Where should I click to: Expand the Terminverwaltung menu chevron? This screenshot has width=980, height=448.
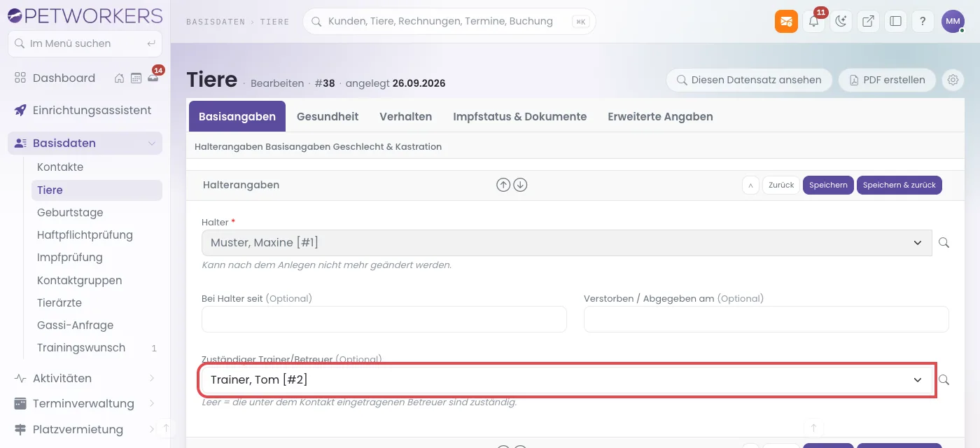[x=152, y=404]
